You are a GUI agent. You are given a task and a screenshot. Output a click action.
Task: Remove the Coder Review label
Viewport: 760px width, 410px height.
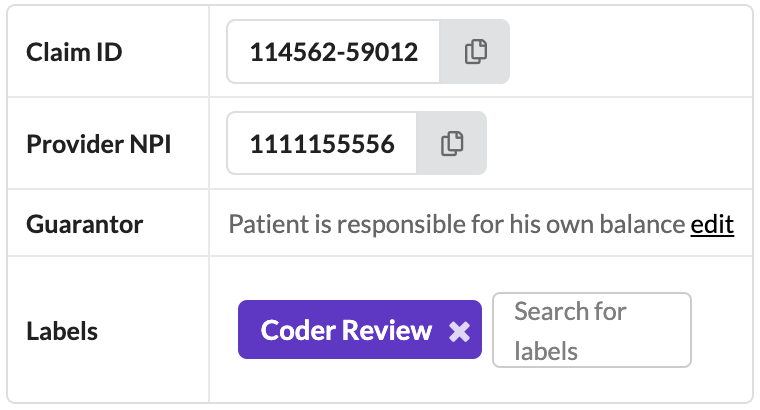pos(459,332)
